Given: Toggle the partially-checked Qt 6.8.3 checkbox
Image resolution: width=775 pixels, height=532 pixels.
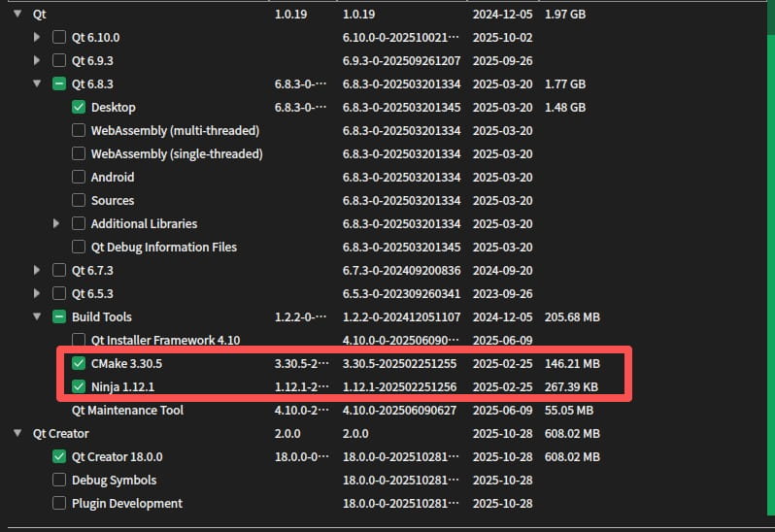Looking at the screenshot, I should (59, 83).
